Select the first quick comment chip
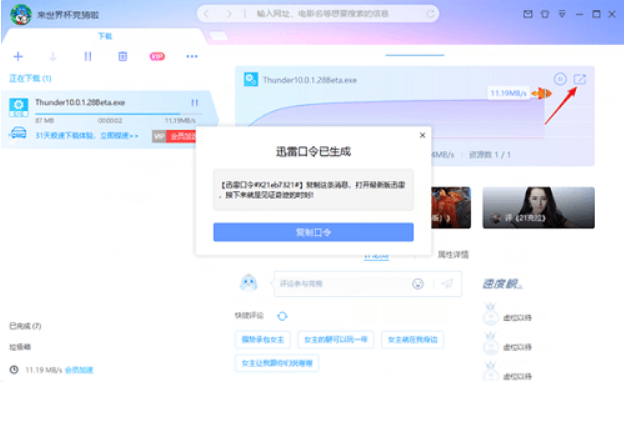 click(x=263, y=339)
